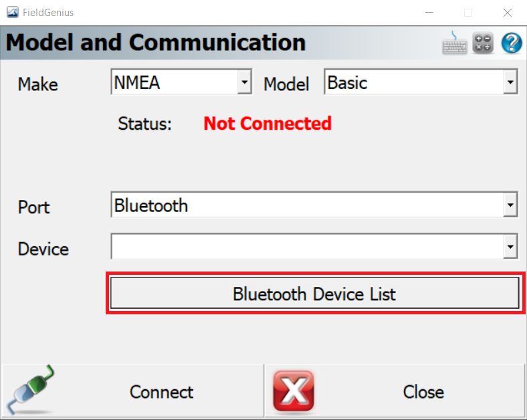Minimize the FieldGenius window

429,13
